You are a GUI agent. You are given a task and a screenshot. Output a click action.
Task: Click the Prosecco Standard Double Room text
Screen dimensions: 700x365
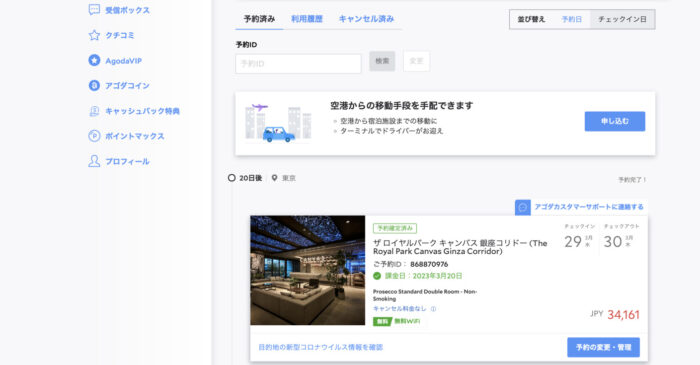pyautogui.click(x=425, y=295)
